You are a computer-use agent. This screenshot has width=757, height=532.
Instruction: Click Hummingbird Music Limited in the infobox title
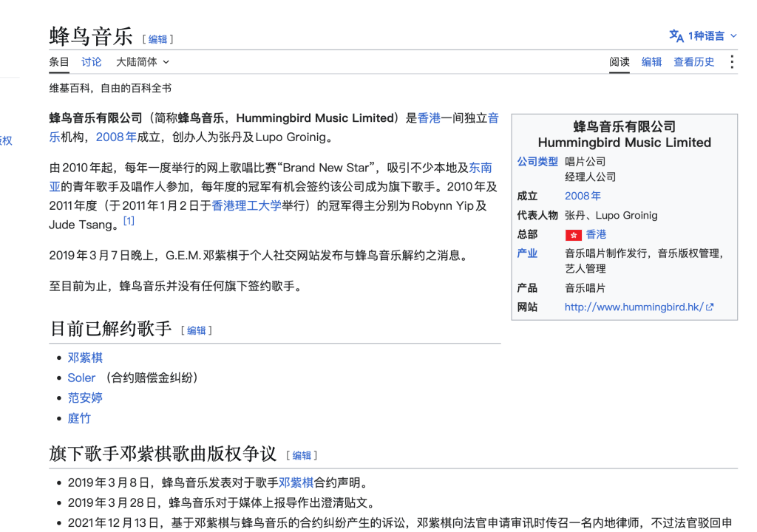click(624, 143)
